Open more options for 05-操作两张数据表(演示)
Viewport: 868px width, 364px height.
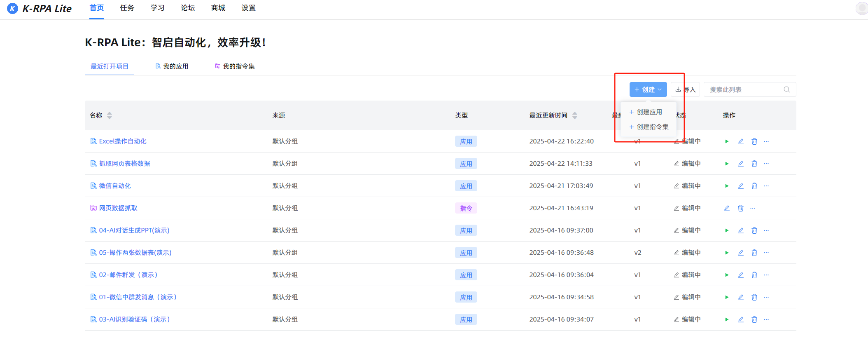(766, 253)
